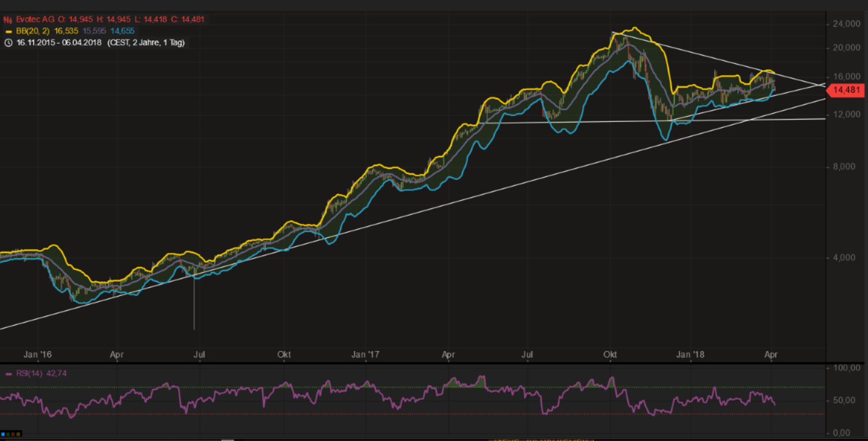Click the yellow Bollinger Bands legend marker
The height and width of the screenshot is (441, 868).
[8, 31]
